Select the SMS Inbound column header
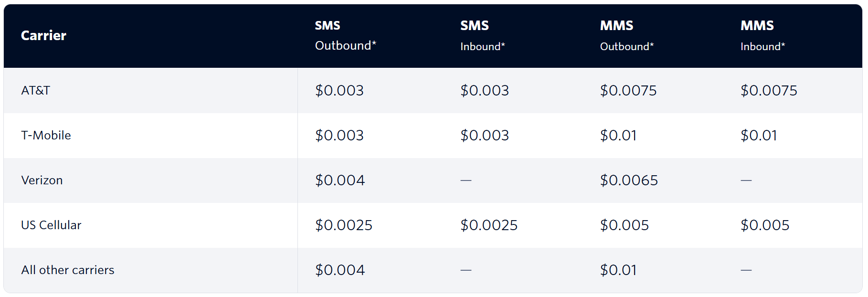 click(x=483, y=35)
